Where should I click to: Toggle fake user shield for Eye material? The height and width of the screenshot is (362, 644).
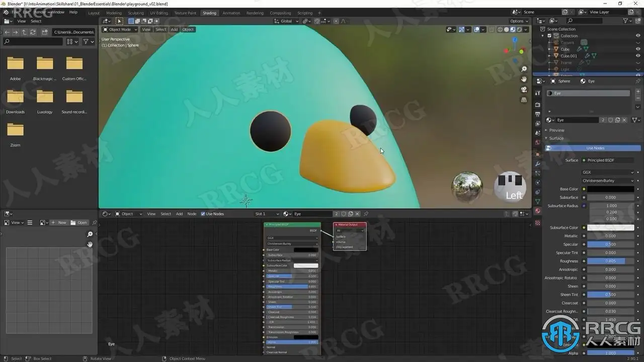coord(611,120)
